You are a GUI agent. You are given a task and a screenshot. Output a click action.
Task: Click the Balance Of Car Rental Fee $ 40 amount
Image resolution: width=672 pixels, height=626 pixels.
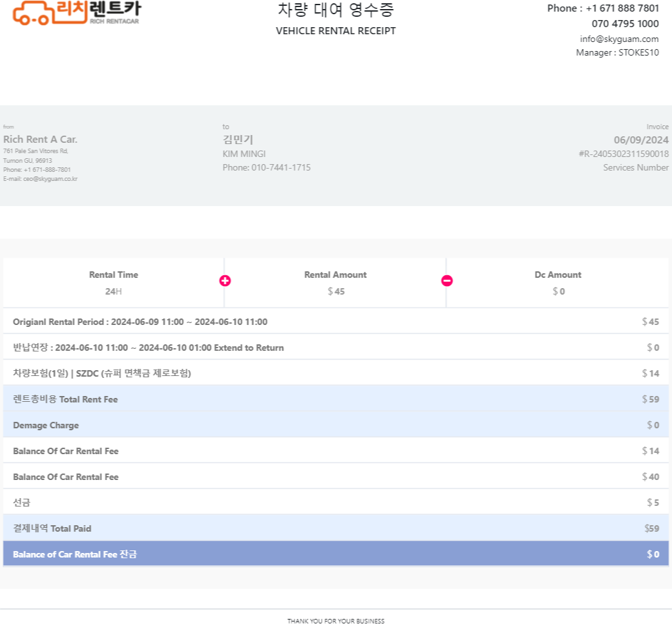[x=650, y=477]
